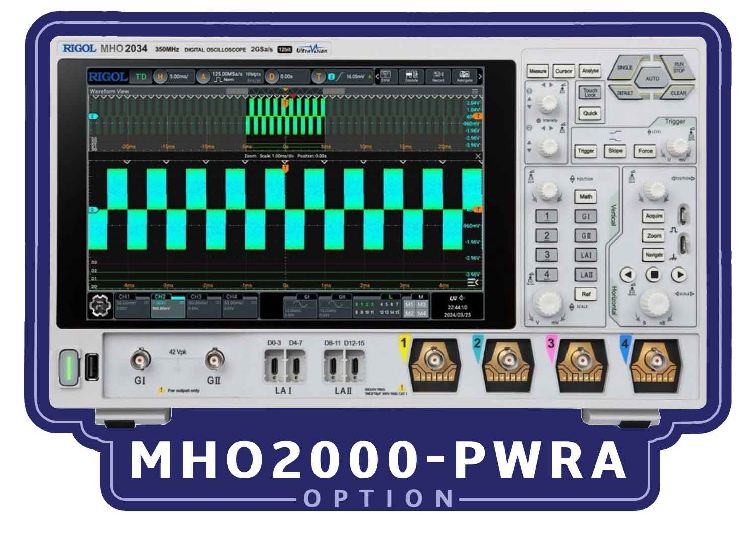Tap the orange D delay icon

(x=272, y=76)
